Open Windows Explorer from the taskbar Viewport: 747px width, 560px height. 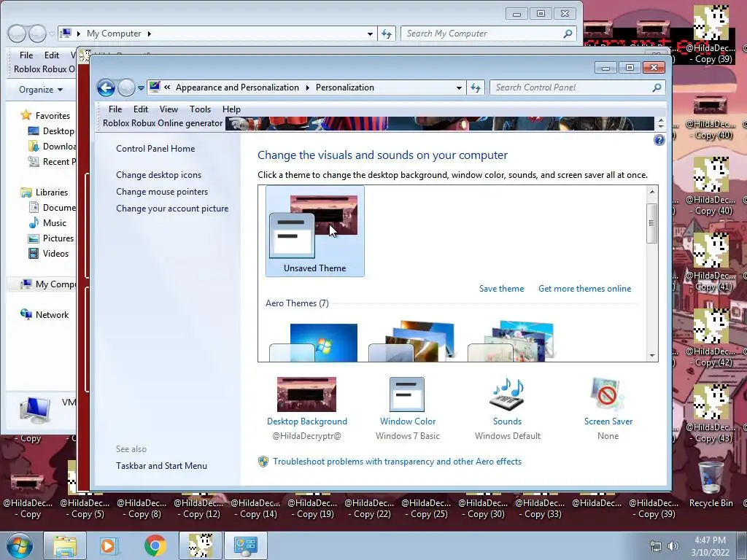[65, 545]
